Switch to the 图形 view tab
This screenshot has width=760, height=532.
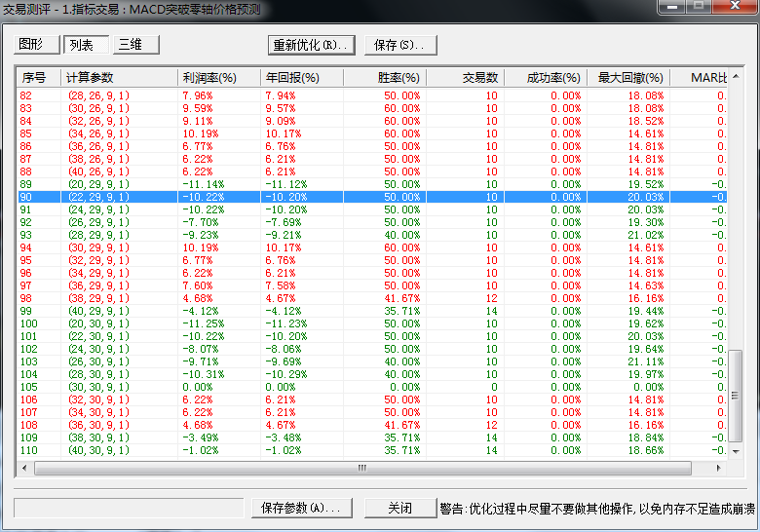[x=37, y=45]
